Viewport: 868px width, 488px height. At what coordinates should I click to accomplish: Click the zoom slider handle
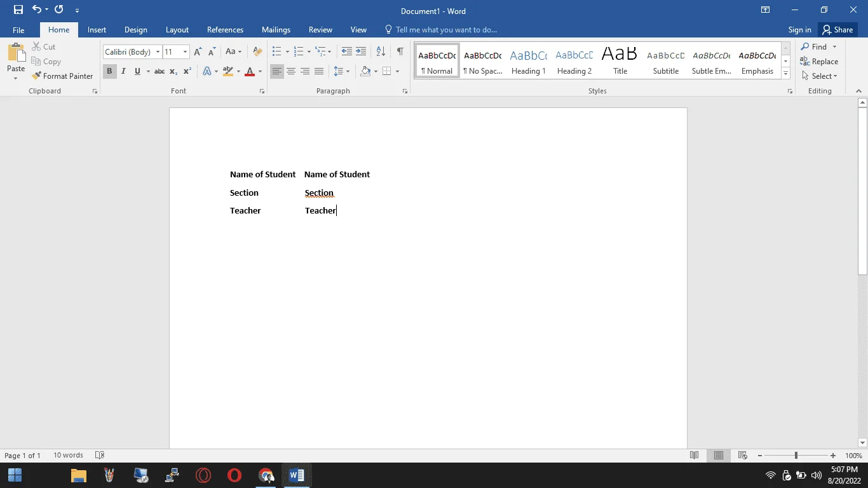796,456
